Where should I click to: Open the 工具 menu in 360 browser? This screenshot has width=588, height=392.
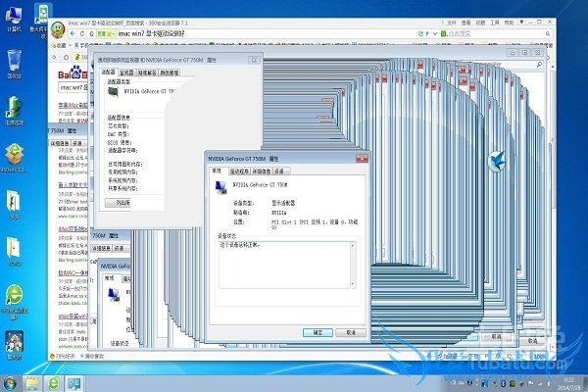point(495,23)
